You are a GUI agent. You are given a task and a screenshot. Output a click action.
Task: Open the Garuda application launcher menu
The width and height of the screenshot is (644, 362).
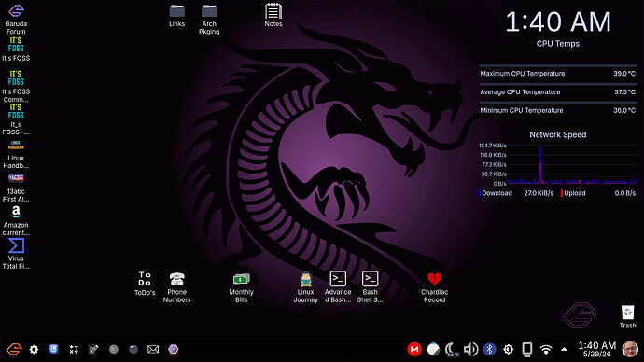click(x=14, y=349)
